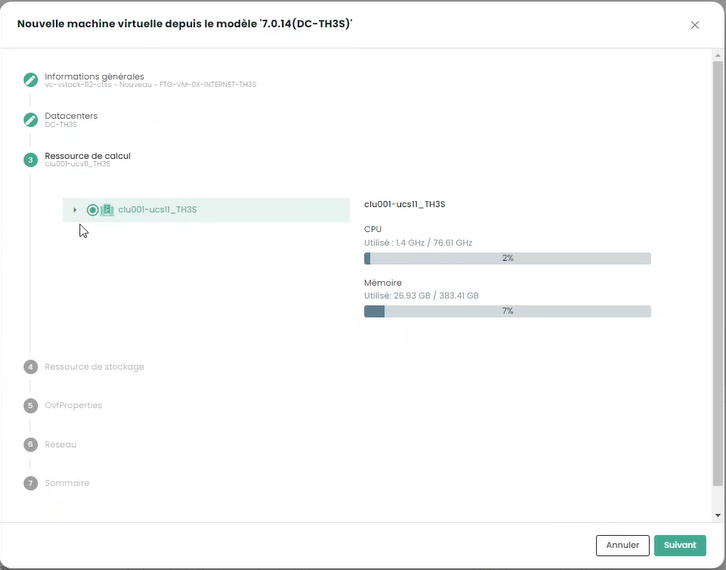Close the new virtual machine dialog
The width and height of the screenshot is (726, 570).
695,25
